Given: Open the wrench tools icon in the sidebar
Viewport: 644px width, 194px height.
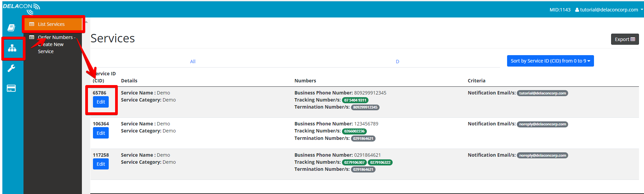Looking at the screenshot, I should [11, 68].
